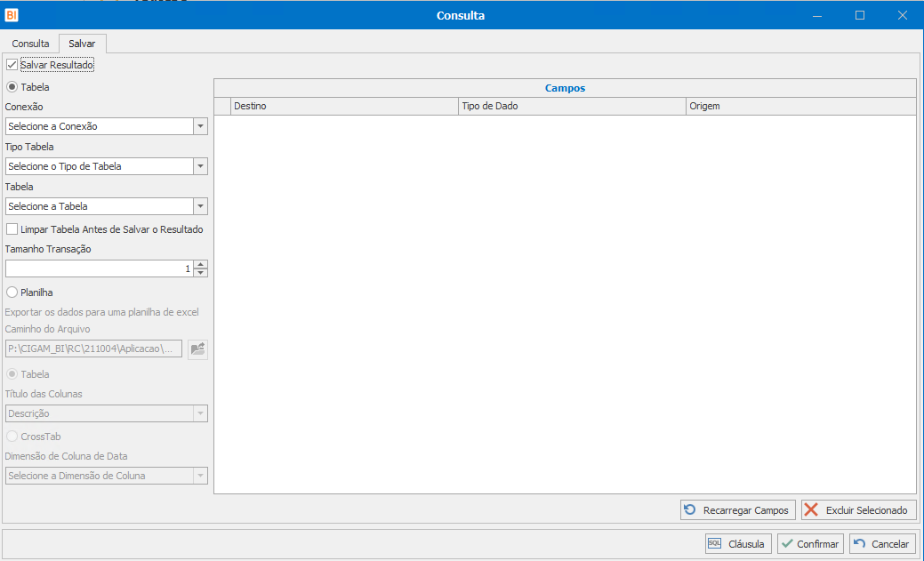Select the Salvar tab
Image resolution: width=924 pixels, height=561 pixels.
tap(82, 44)
